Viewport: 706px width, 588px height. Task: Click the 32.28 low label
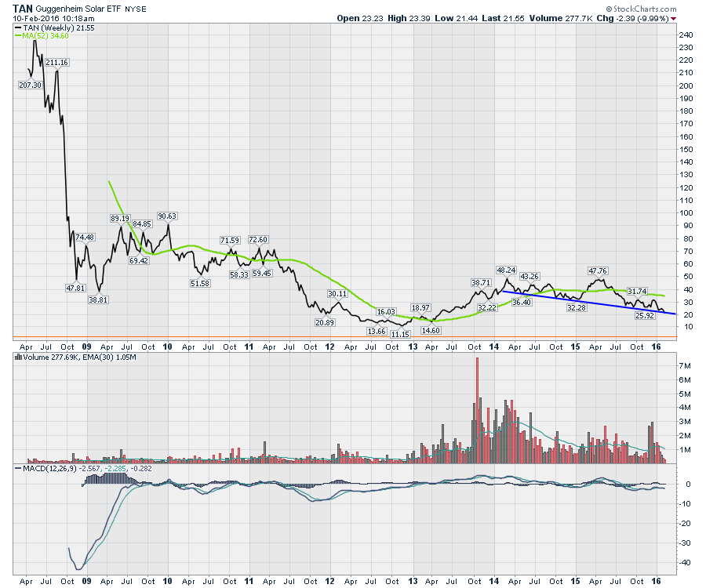pyautogui.click(x=577, y=308)
